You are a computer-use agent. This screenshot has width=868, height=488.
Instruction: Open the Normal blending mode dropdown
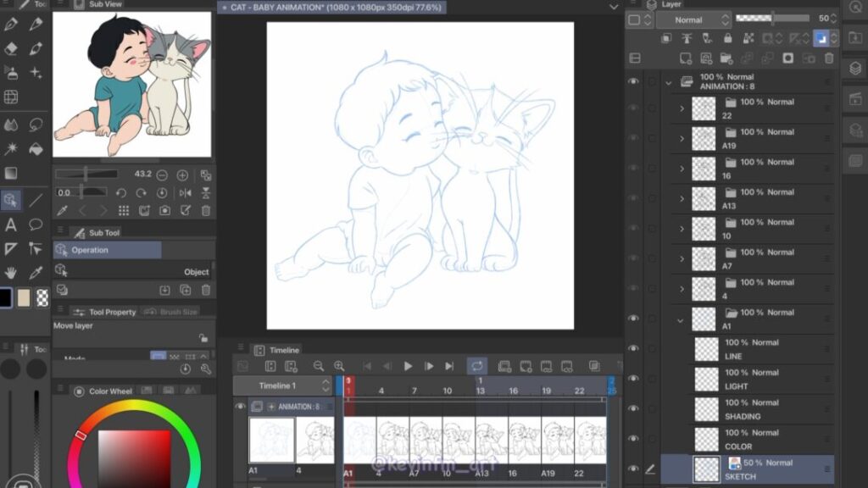coord(693,19)
